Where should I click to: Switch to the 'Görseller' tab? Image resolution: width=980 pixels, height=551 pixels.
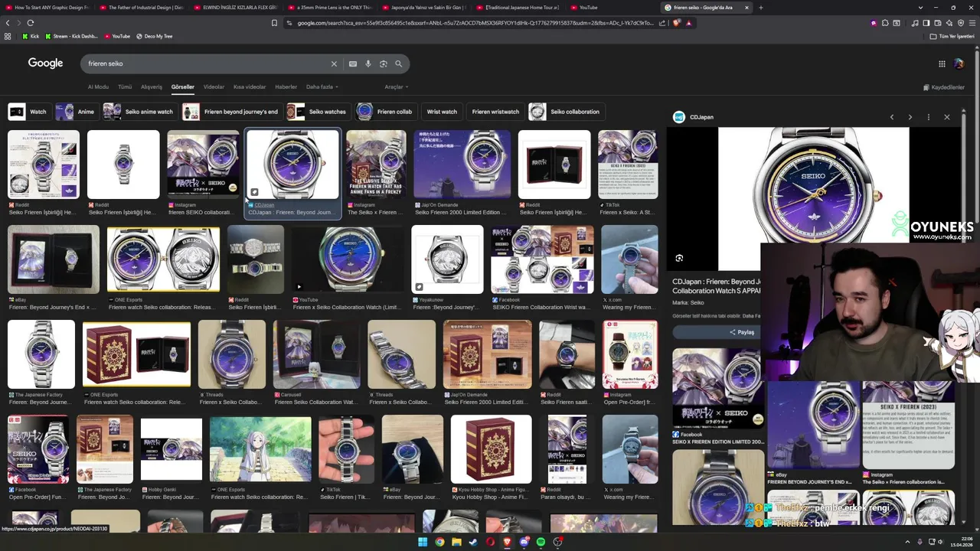pyautogui.click(x=183, y=86)
